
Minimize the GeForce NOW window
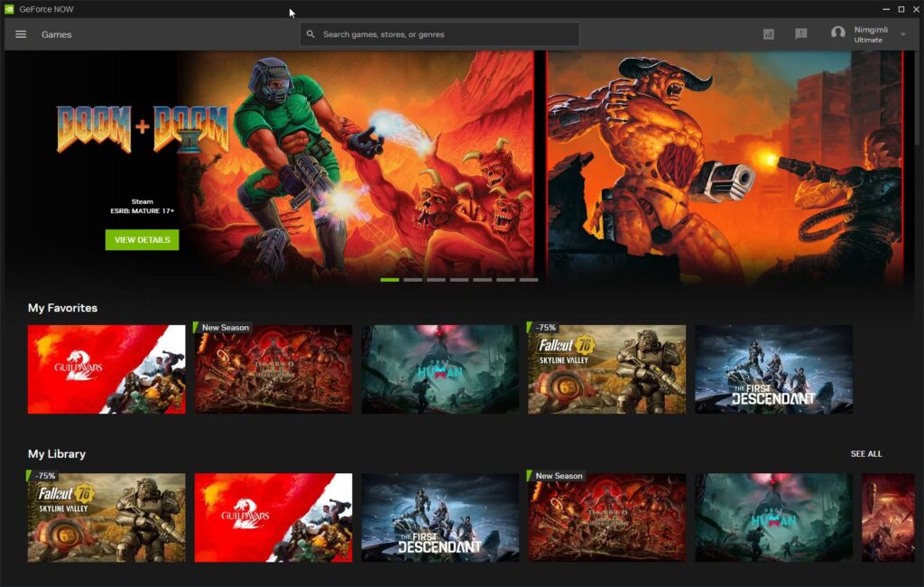[886, 9]
